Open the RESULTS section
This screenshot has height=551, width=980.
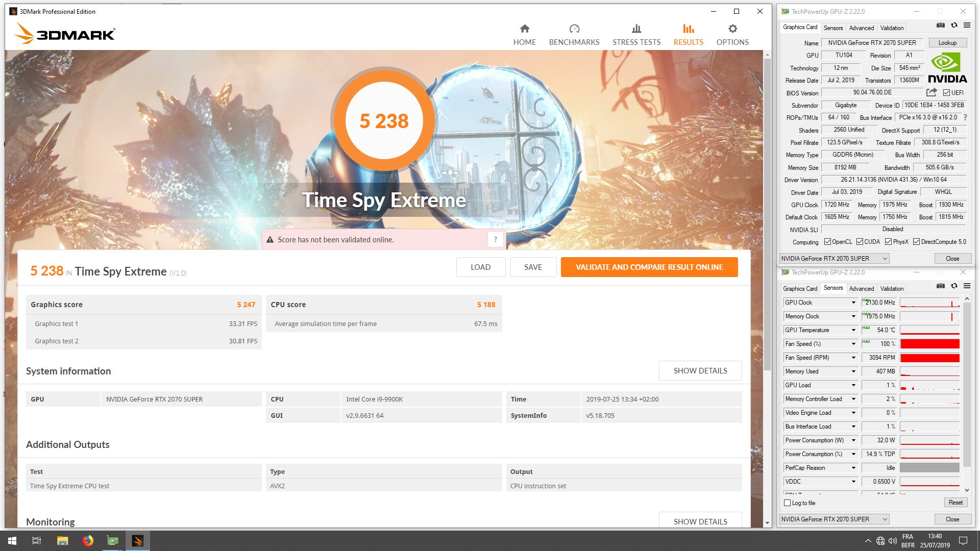688,35
